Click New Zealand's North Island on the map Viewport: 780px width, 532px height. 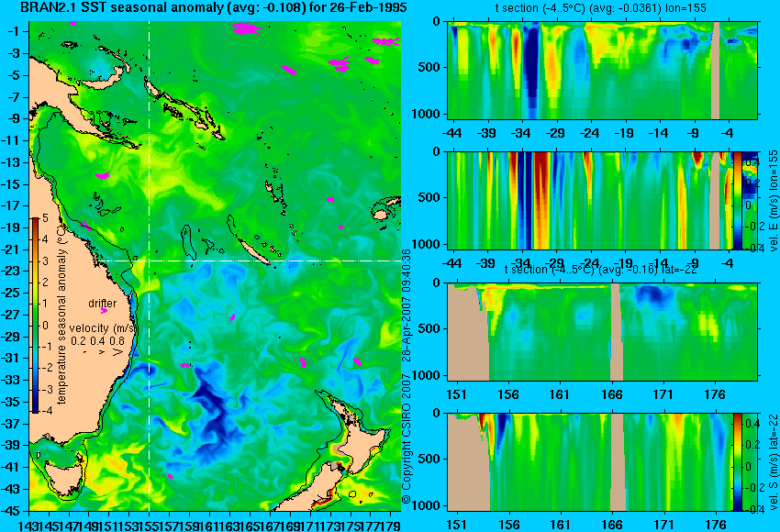[x=363, y=445]
